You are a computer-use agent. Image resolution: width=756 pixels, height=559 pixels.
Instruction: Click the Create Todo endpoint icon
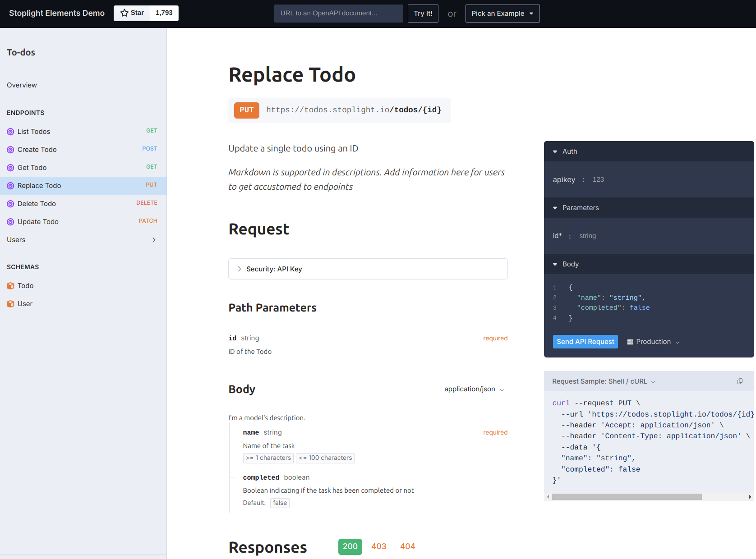click(x=10, y=150)
